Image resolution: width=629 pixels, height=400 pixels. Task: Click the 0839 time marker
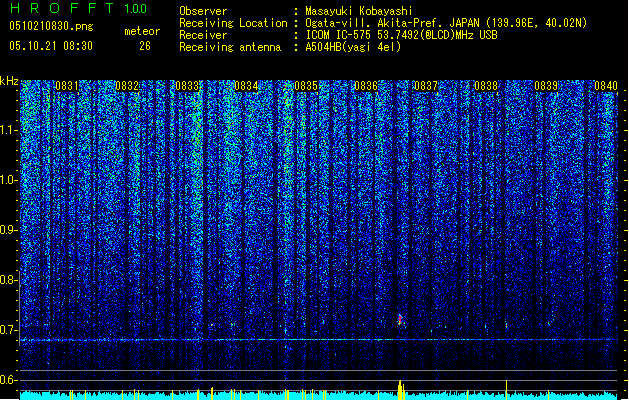546,86
